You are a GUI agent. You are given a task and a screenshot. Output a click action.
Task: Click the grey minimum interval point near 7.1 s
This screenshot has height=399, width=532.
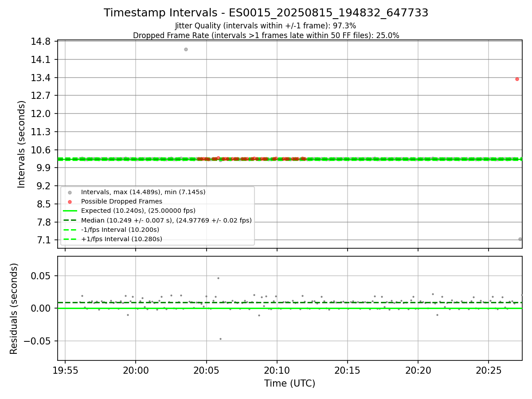[520, 239]
